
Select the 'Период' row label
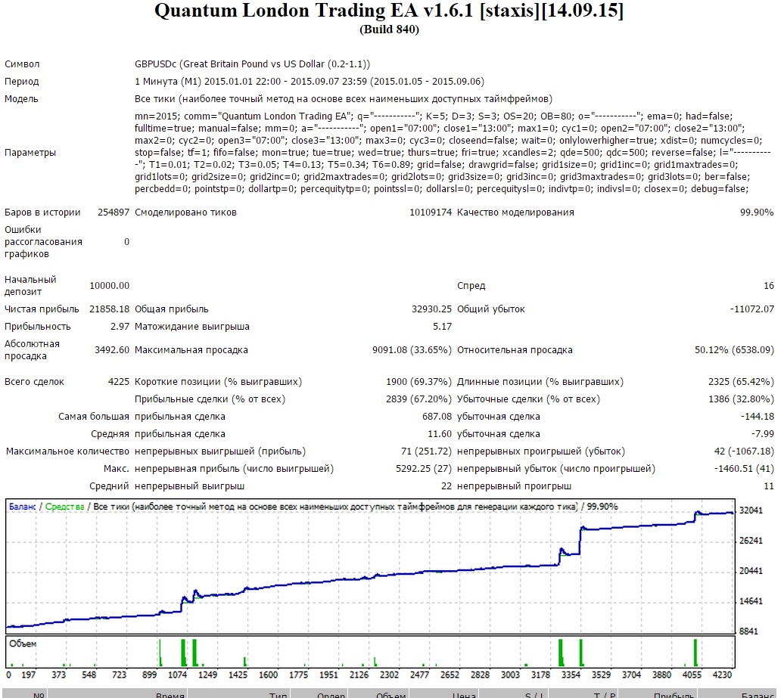(21, 82)
